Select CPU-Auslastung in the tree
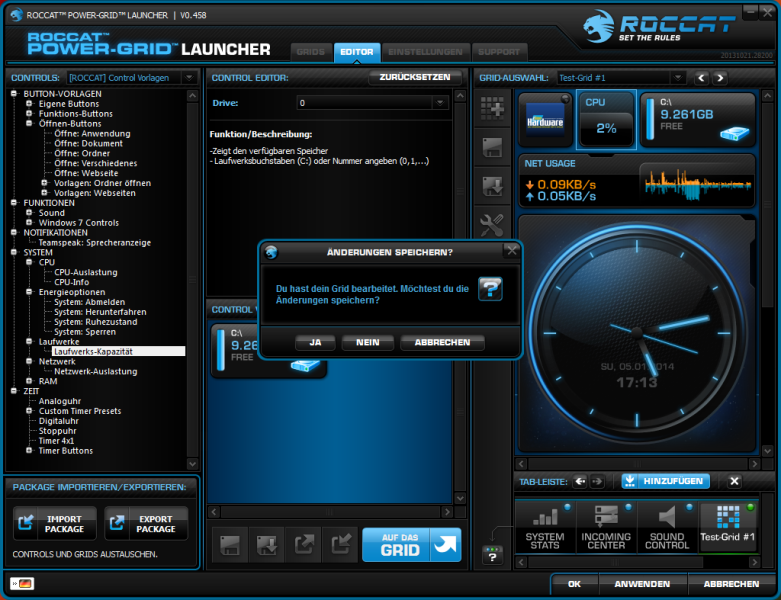Image resolution: width=781 pixels, height=600 pixels. pos(86,272)
